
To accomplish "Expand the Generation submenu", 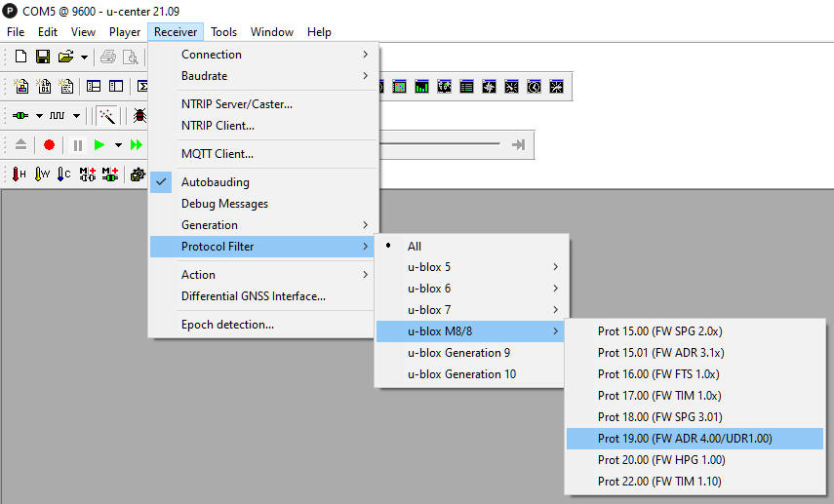I will (x=263, y=225).
